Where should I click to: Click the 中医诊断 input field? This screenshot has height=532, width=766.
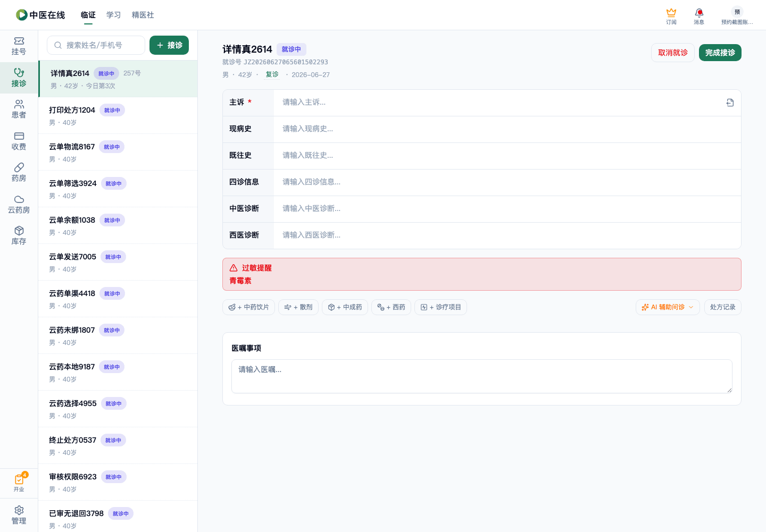tap(507, 209)
